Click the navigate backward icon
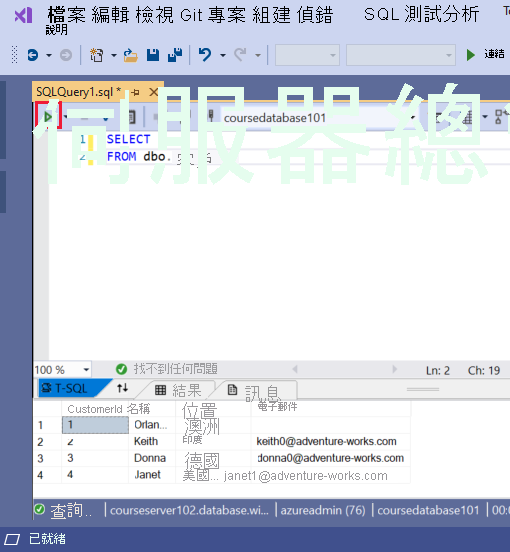 pos(33,55)
